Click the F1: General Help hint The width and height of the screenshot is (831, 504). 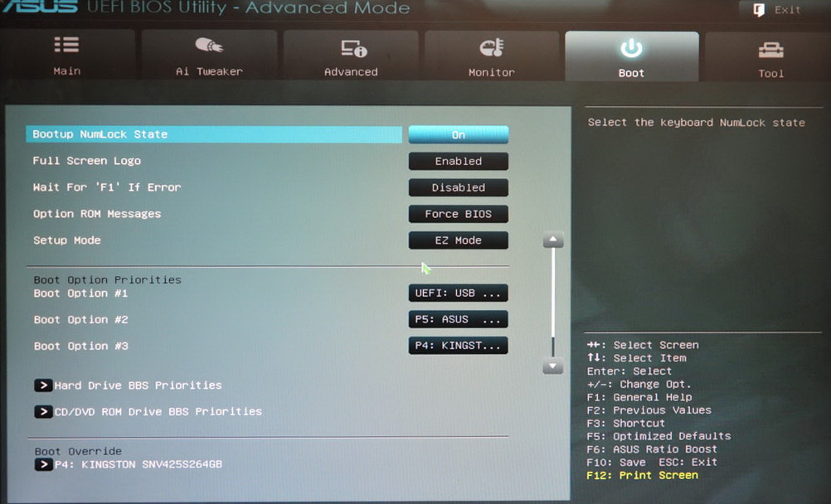(x=639, y=397)
